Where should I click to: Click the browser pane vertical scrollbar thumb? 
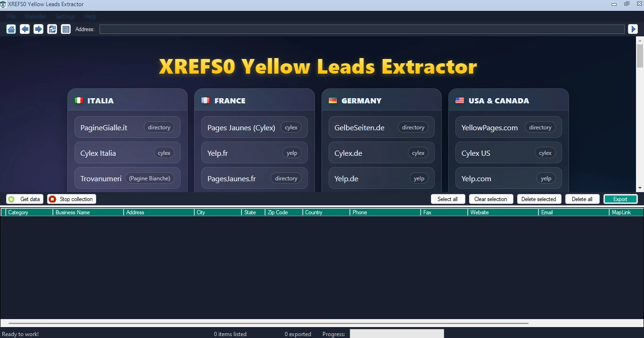pos(640,56)
